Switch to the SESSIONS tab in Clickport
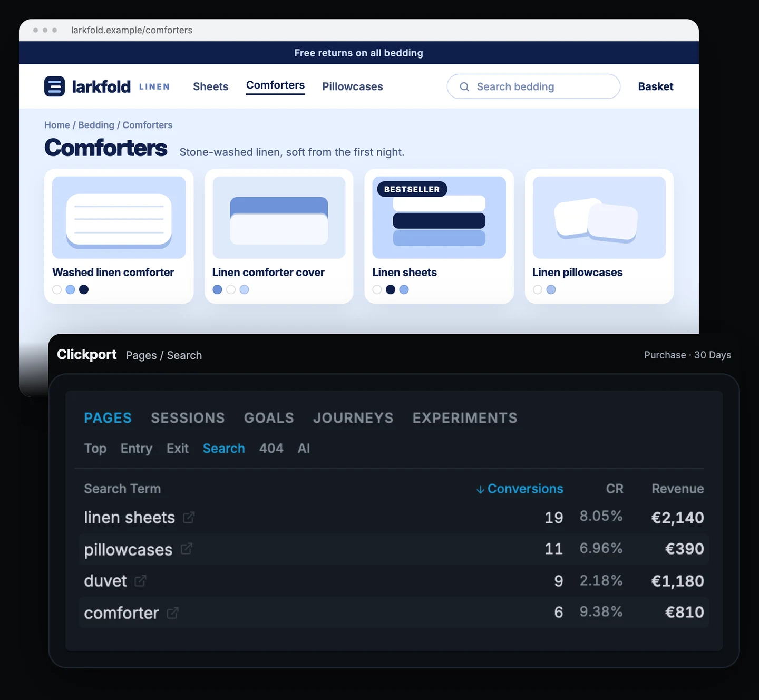This screenshot has height=700, width=759. (x=188, y=418)
